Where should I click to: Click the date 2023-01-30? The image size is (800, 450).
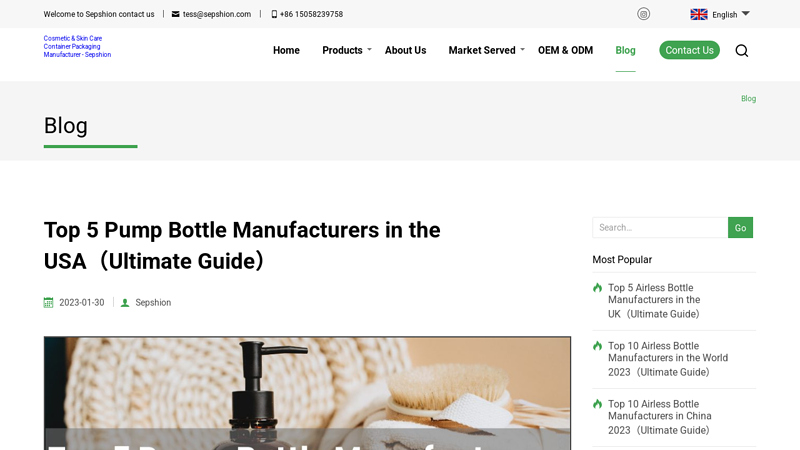pos(82,303)
